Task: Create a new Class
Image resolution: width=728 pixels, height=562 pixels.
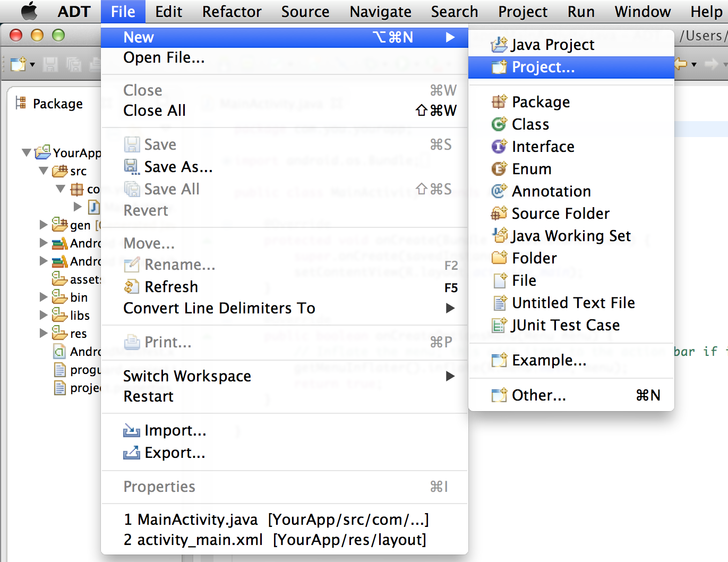Action: click(571, 124)
